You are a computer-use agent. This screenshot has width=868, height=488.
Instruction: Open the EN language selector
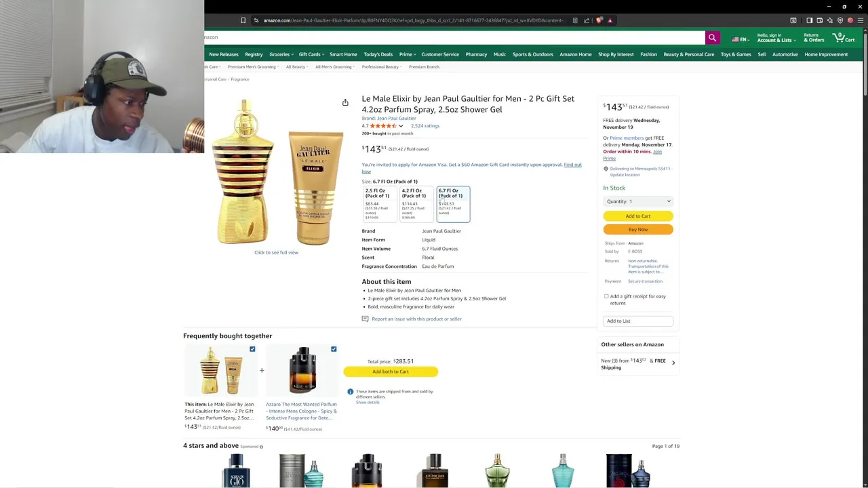pyautogui.click(x=740, y=39)
